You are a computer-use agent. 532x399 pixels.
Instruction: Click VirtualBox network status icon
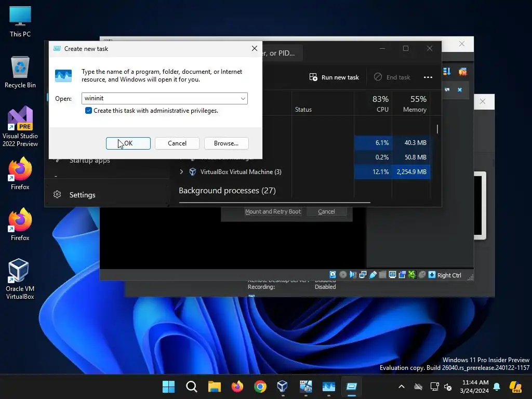click(363, 274)
